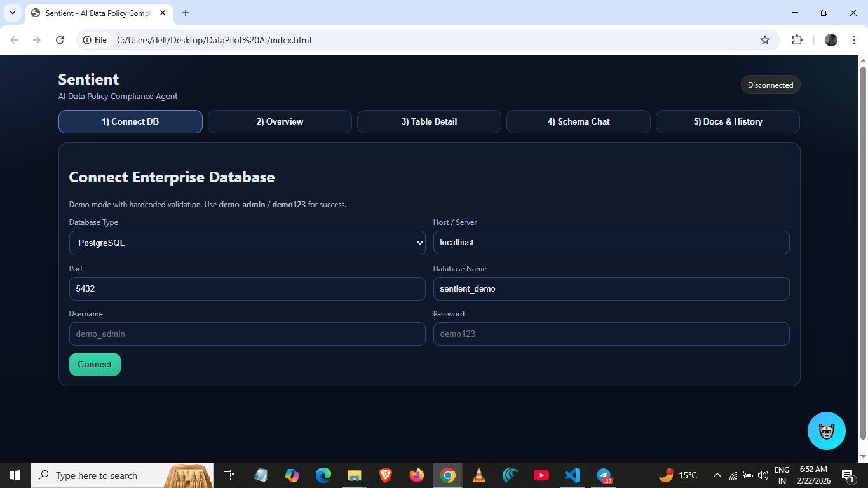Viewport: 868px width, 488px height.
Task: Click the Disconnected status badge
Action: [770, 85]
